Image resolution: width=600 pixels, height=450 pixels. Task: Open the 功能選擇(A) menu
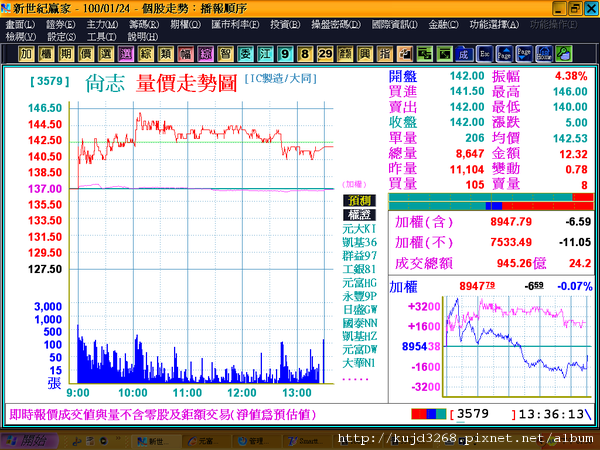tap(494, 25)
